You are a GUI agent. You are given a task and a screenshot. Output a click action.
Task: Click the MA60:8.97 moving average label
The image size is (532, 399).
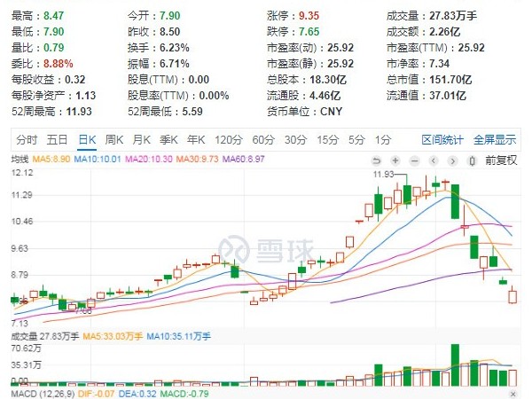[x=243, y=159]
